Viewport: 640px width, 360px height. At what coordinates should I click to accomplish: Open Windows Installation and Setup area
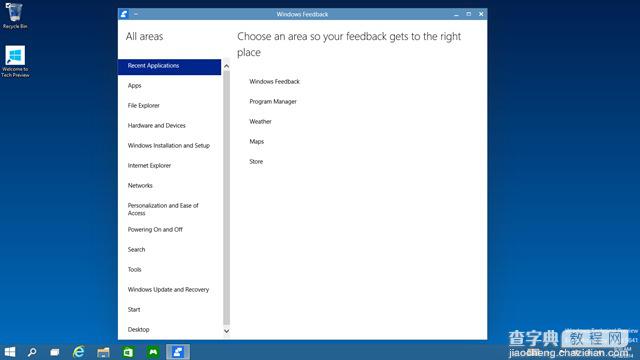[x=169, y=146]
